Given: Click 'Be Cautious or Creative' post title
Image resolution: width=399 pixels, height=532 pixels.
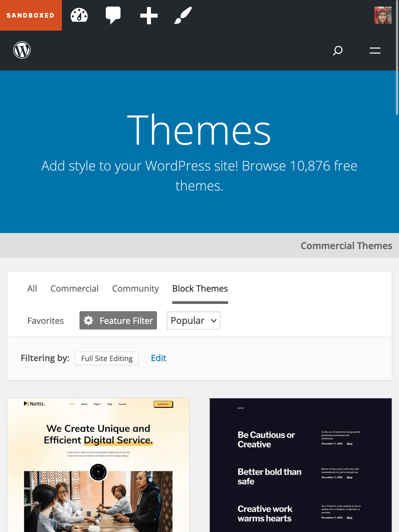Looking at the screenshot, I should coord(266,440).
